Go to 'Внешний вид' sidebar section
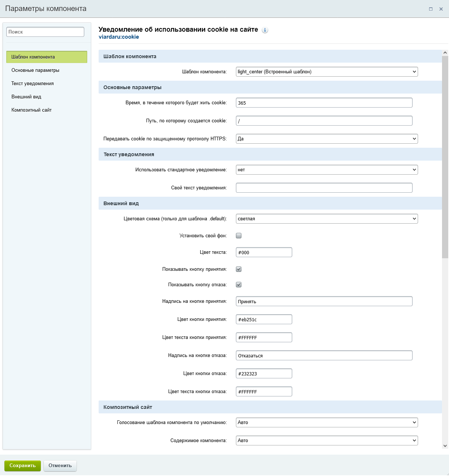The width and height of the screenshot is (449, 476). 26,97
